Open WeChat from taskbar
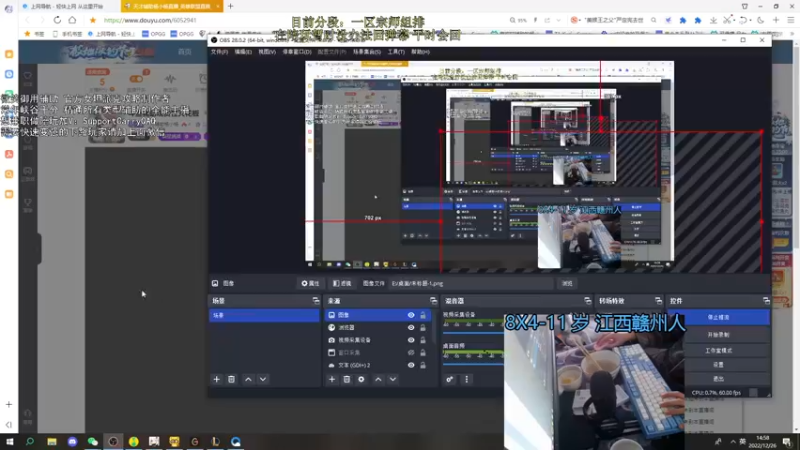Screen dimensions: 800x450 click(x=92, y=441)
